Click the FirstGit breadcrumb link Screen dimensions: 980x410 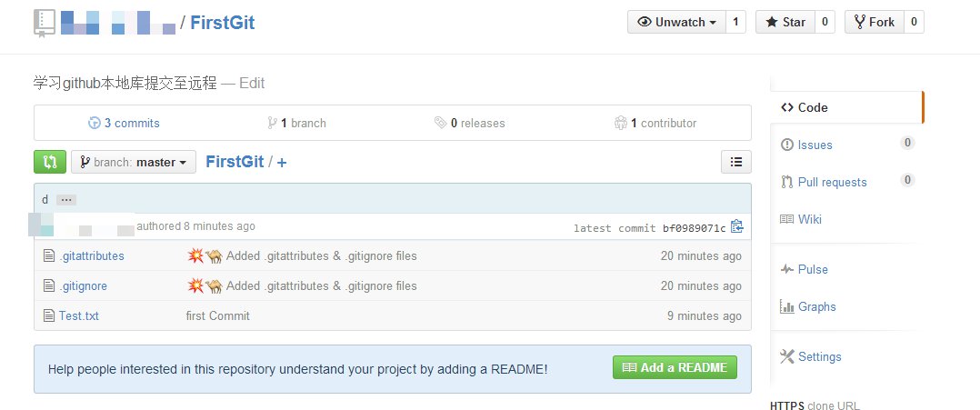235,161
